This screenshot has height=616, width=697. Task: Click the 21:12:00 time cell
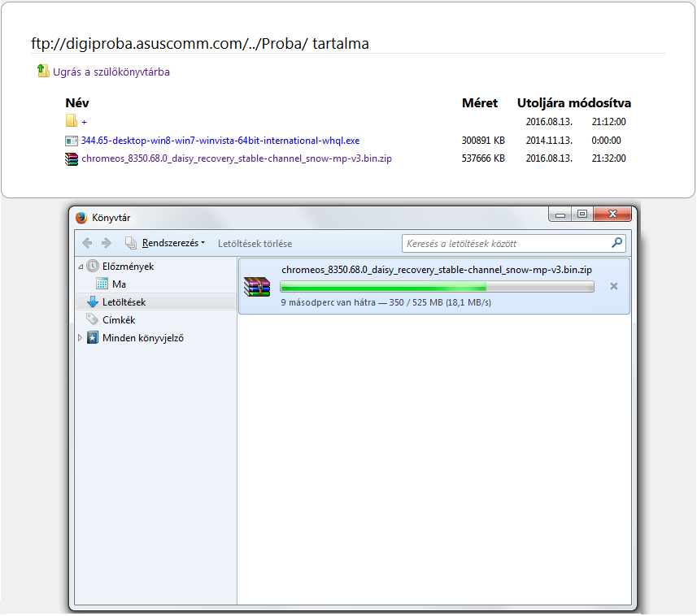coord(608,122)
